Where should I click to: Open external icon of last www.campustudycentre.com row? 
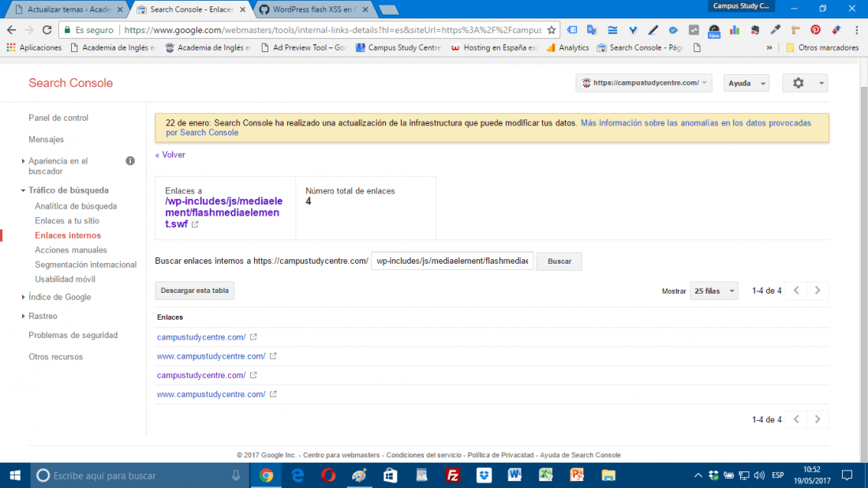pyautogui.click(x=273, y=394)
